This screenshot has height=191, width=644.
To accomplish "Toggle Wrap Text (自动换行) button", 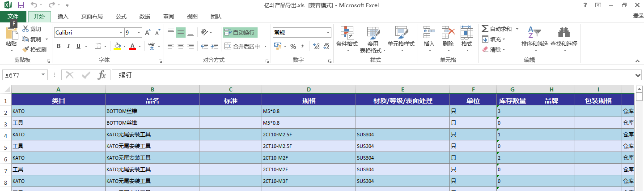I will 240,32.
